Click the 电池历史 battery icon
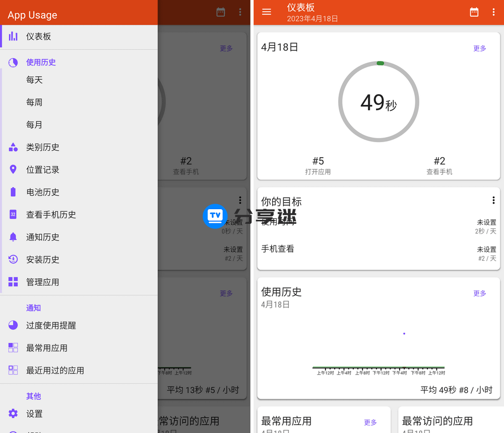504x433 pixels. (x=13, y=192)
